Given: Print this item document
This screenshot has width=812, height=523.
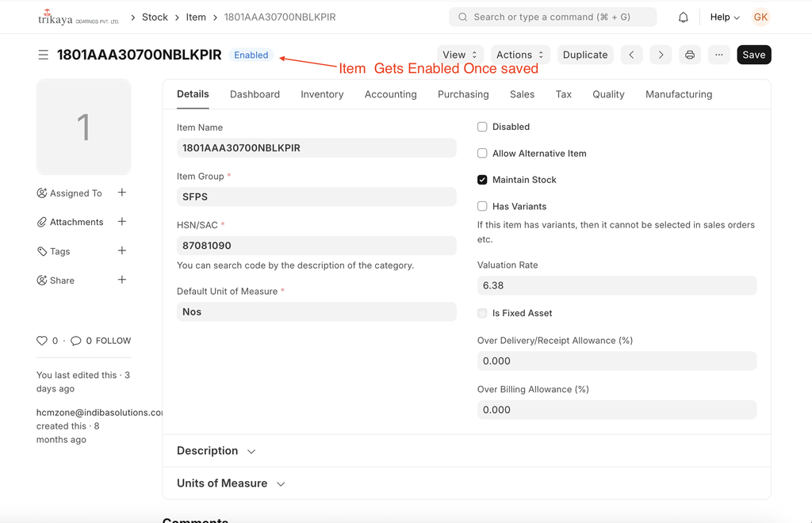Looking at the screenshot, I should tap(690, 55).
